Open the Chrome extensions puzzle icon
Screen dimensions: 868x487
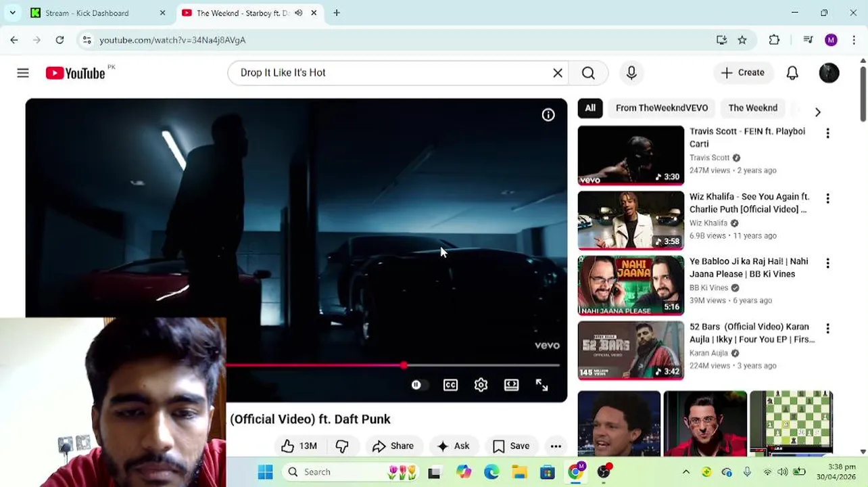click(x=774, y=40)
